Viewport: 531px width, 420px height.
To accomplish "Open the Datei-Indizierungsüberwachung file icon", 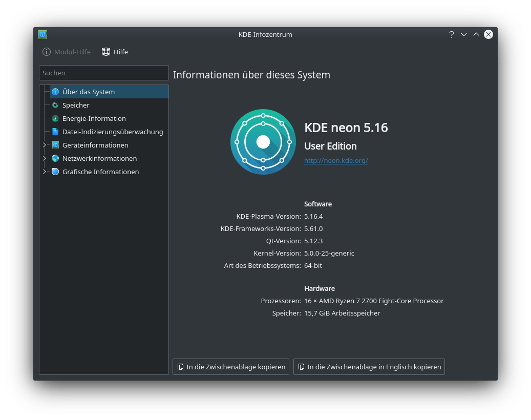I will (x=55, y=132).
